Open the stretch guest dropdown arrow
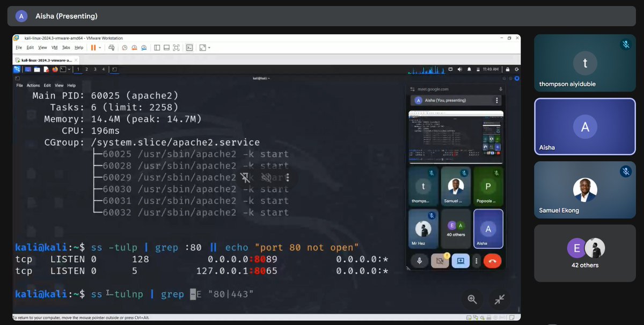Screen dimensions: 644x325 coord(209,48)
